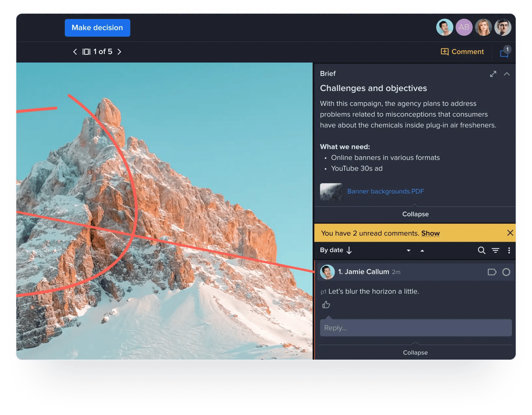Dismiss the unread comments notification
Screen dimensions: 532x415
[x=510, y=233]
